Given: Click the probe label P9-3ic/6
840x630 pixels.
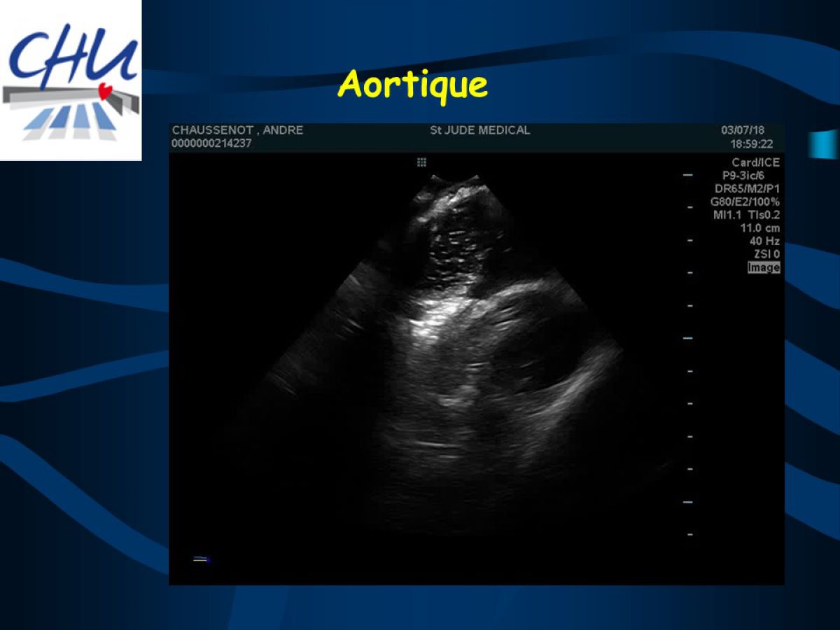Looking at the screenshot, I should pos(743,176).
